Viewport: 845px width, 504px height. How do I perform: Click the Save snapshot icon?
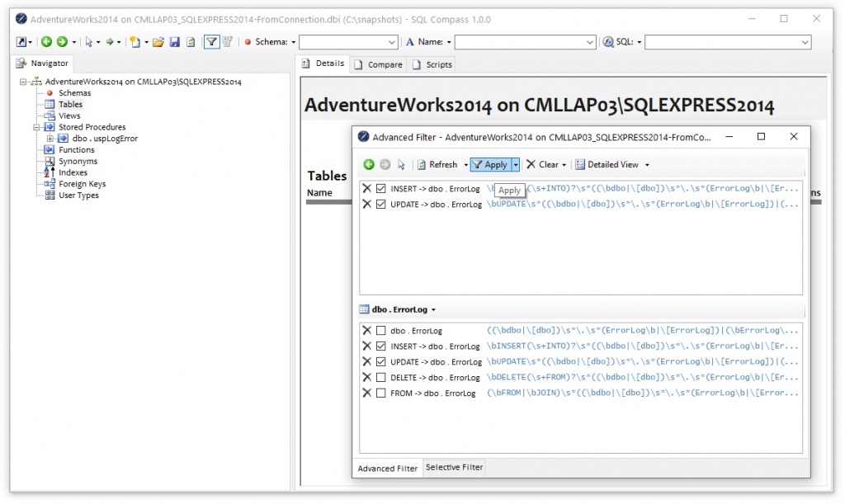pyautogui.click(x=175, y=41)
